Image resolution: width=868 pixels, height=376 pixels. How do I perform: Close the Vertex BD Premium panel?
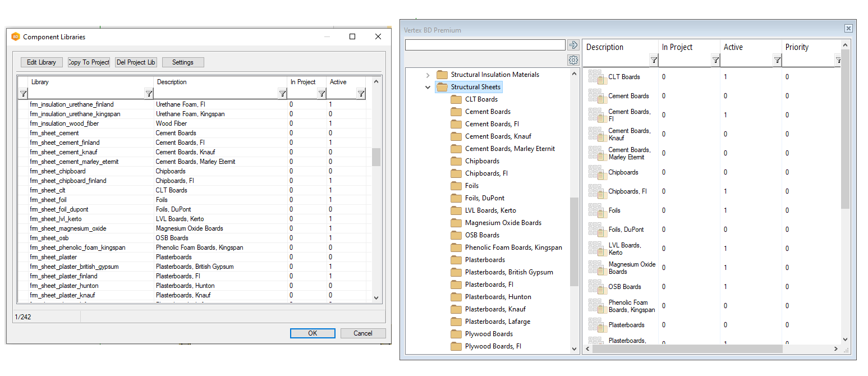[x=848, y=28]
